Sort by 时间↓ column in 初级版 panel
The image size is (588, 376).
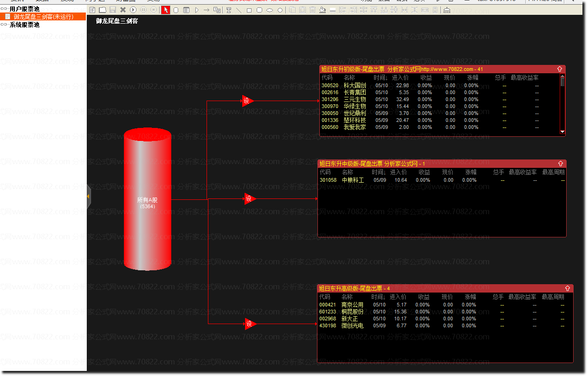(x=380, y=78)
